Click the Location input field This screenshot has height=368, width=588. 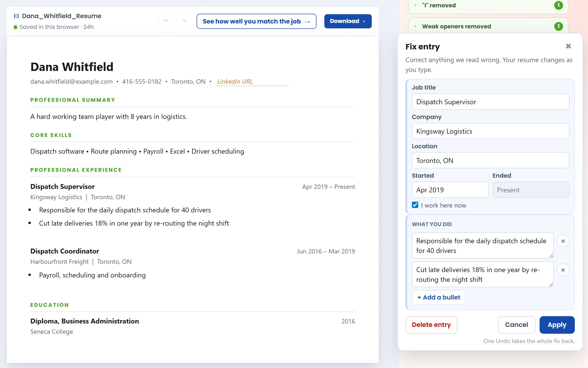click(490, 161)
